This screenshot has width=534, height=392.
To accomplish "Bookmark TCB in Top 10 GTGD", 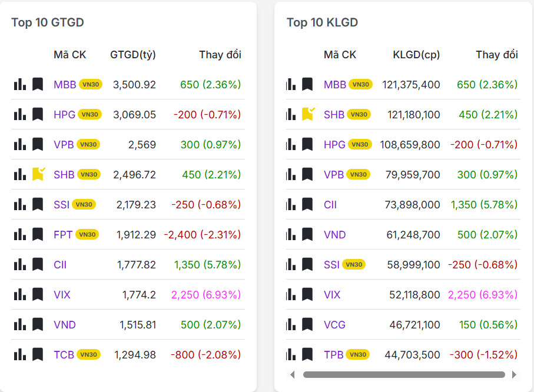I will (x=38, y=354).
